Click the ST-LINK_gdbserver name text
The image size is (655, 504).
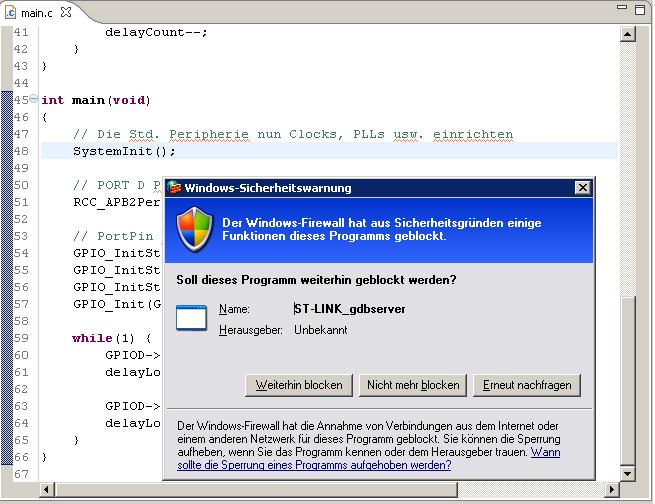(x=349, y=309)
